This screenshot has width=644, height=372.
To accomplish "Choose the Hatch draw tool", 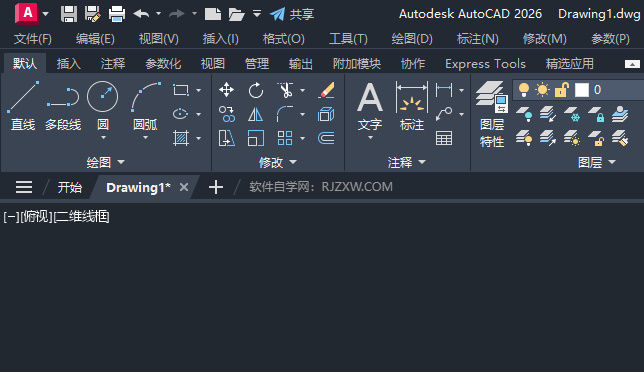I will point(181,138).
